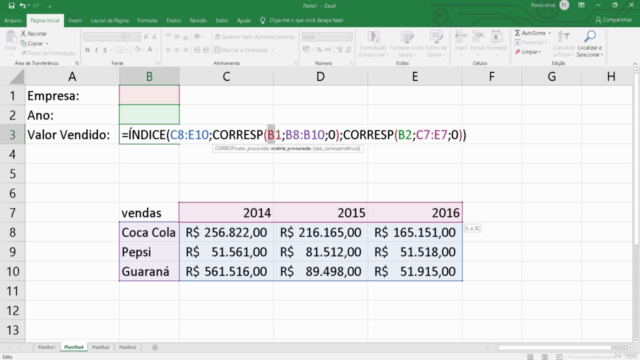Open the Arquivo menu
The width and height of the screenshot is (640, 360).
tap(13, 20)
